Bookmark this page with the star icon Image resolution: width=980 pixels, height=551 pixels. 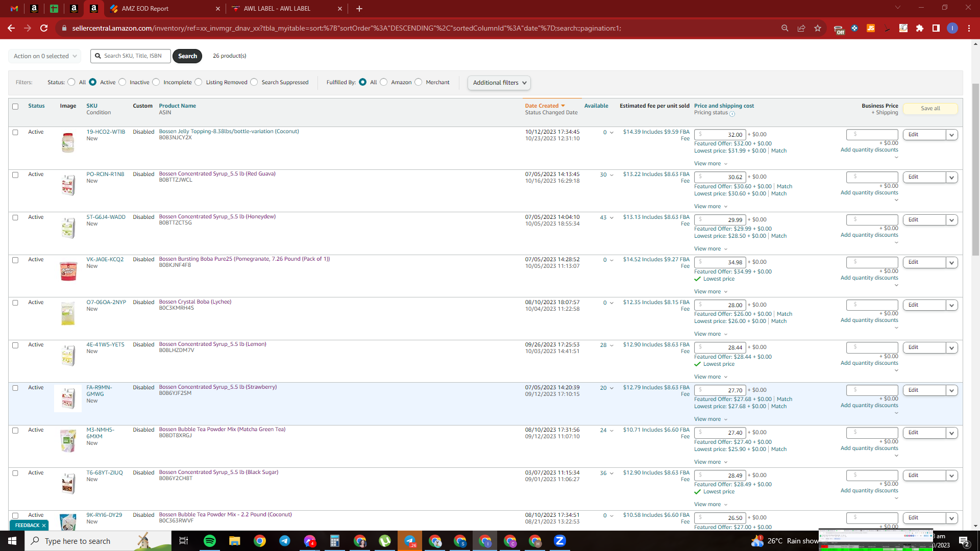coord(818,28)
